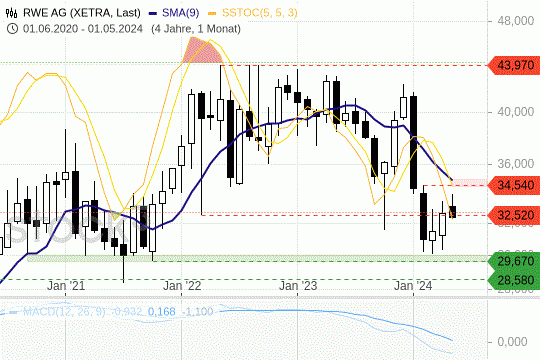Click the MACD(12, 26, 9) indicator label
The image size is (540, 360).
[64, 312]
